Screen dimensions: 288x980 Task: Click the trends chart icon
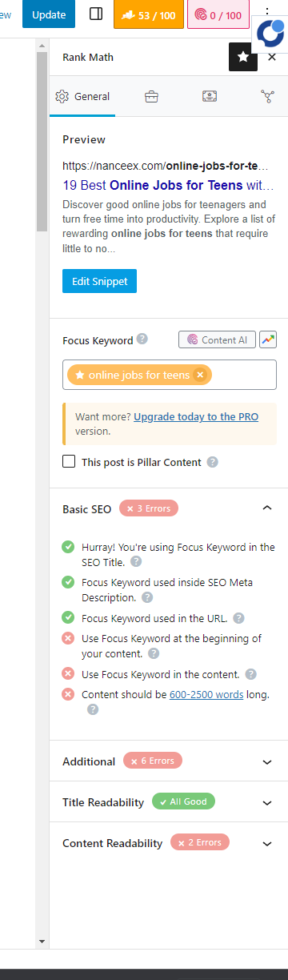click(x=268, y=339)
